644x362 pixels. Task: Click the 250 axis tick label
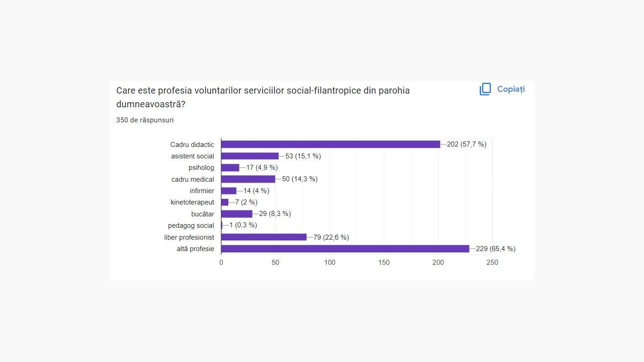click(492, 262)
